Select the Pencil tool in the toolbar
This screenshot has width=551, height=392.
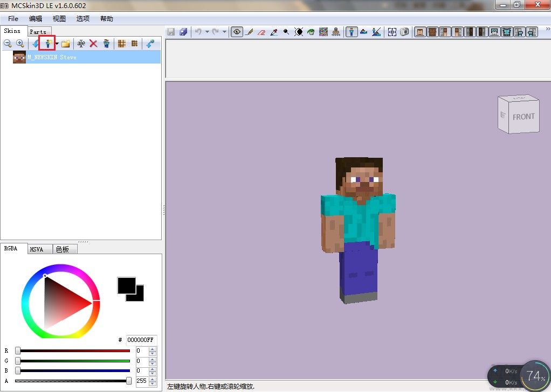pos(249,32)
